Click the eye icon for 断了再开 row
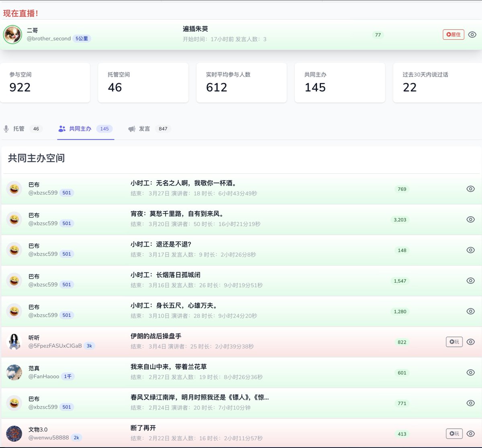Screen dimensions: 482x448 point(471,434)
